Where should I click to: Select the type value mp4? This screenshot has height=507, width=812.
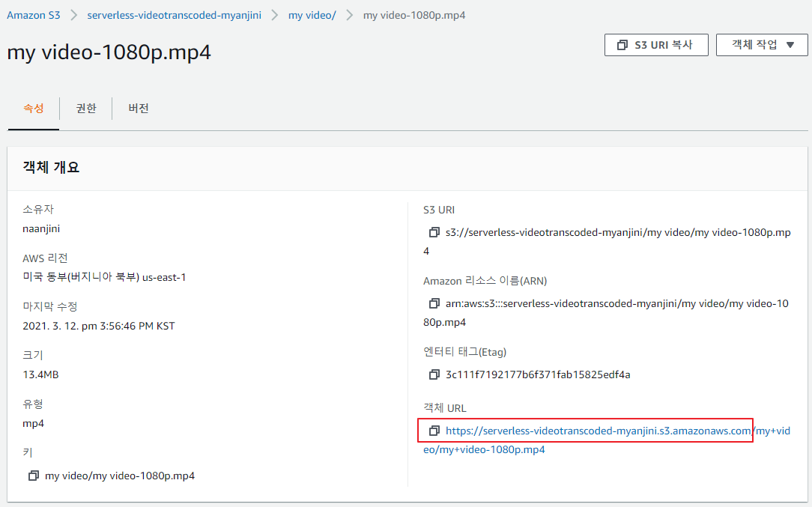33,424
